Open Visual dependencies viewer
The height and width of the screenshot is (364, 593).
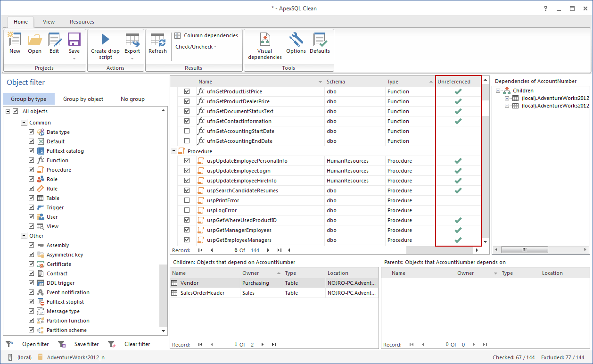264,44
